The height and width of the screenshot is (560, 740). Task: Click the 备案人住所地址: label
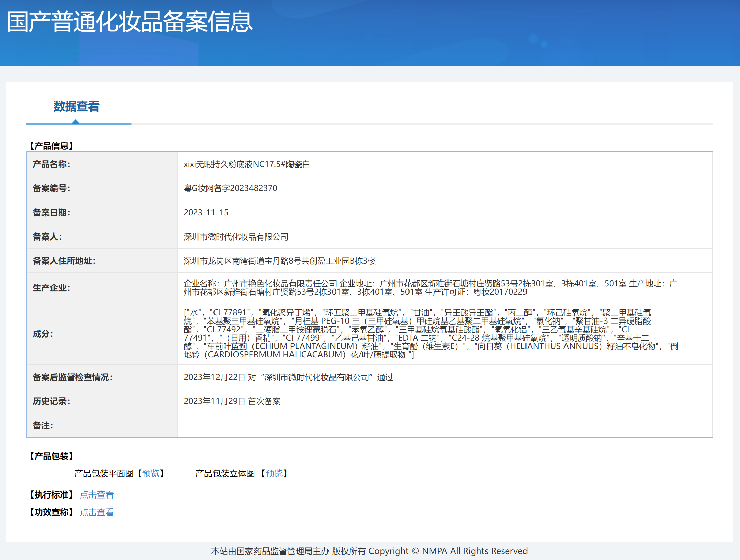(x=64, y=261)
